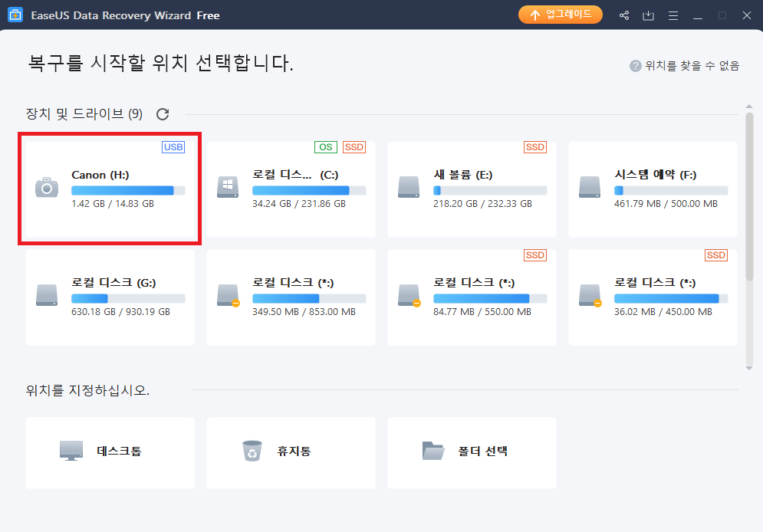
Task: Click the C: drive usage bar
Action: (309, 191)
